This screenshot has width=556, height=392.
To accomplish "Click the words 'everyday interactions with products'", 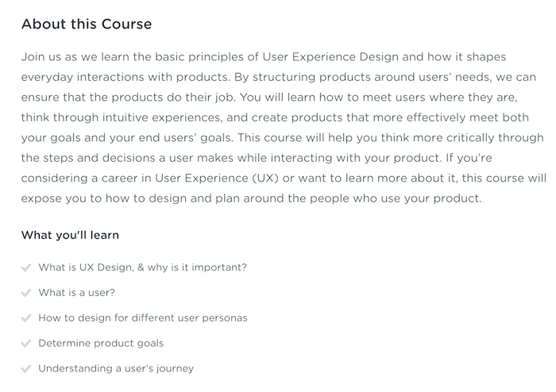I will pos(125,77).
